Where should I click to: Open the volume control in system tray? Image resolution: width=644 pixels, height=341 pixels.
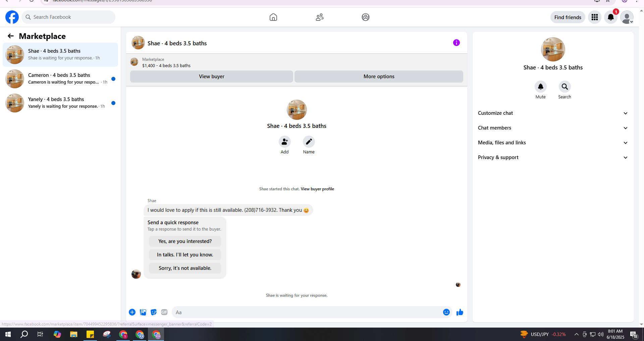[x=601, y=334]
